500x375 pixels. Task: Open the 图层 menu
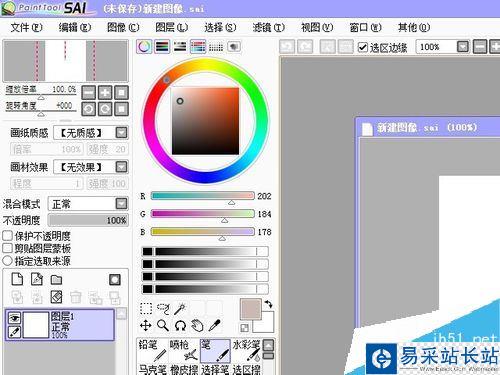tap(172, 27)
